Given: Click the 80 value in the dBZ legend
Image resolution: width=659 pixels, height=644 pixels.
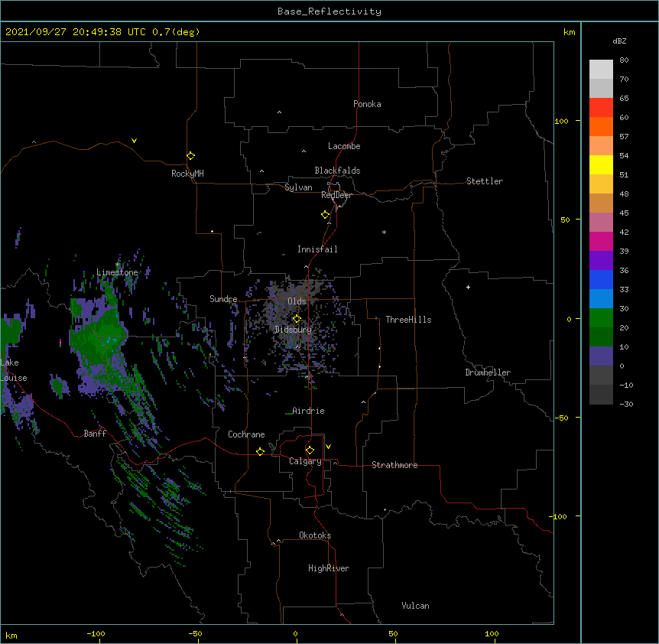Looking at the screenshot, I should pyautogui.click(x=624, y=60).
